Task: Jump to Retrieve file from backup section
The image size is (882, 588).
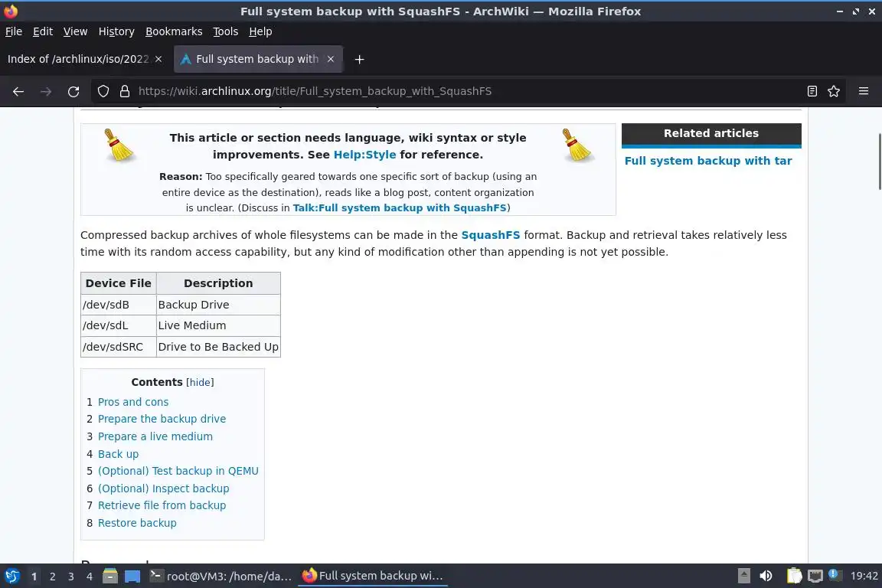Action: [x=162, y=505]
